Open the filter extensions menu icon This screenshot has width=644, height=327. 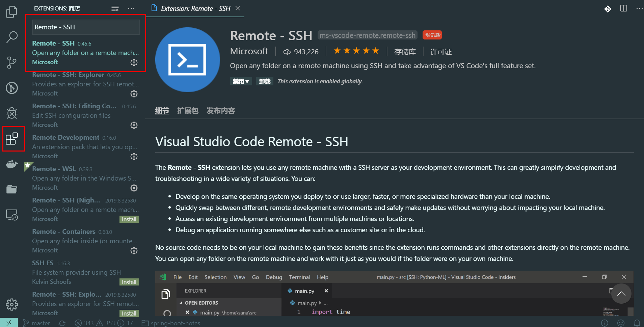115,8
